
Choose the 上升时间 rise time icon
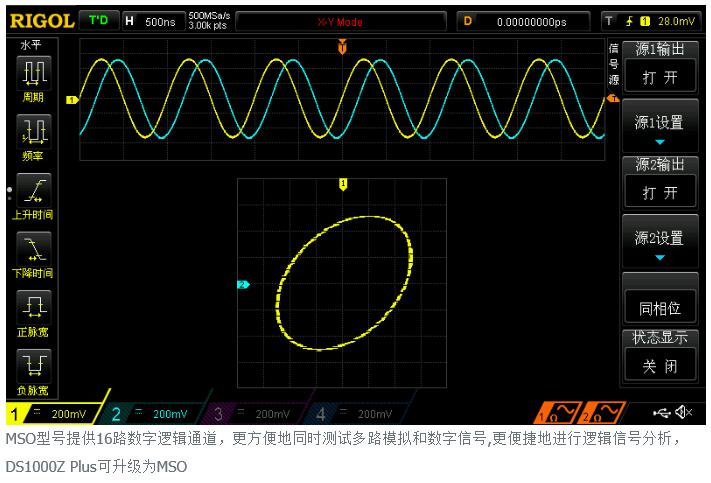33,195
